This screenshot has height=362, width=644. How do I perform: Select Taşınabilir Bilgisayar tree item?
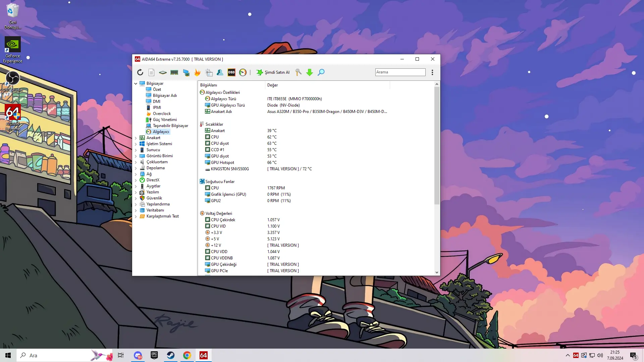coord(170,126)
